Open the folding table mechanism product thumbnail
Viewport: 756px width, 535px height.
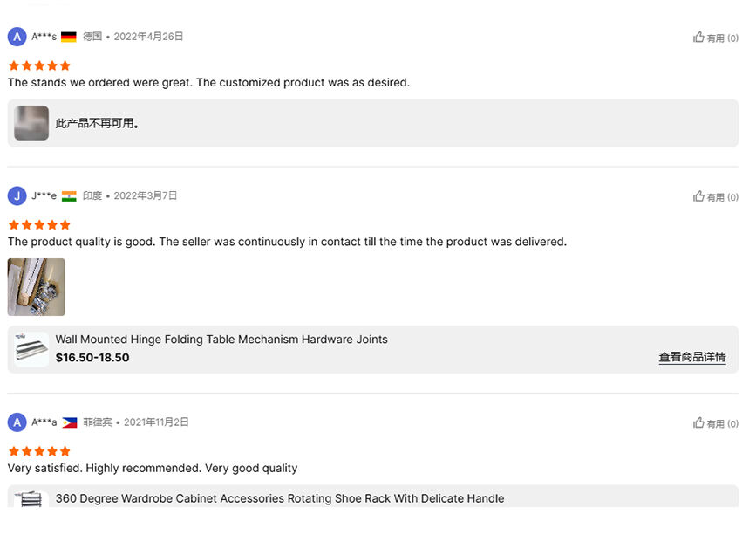[31, 350]
